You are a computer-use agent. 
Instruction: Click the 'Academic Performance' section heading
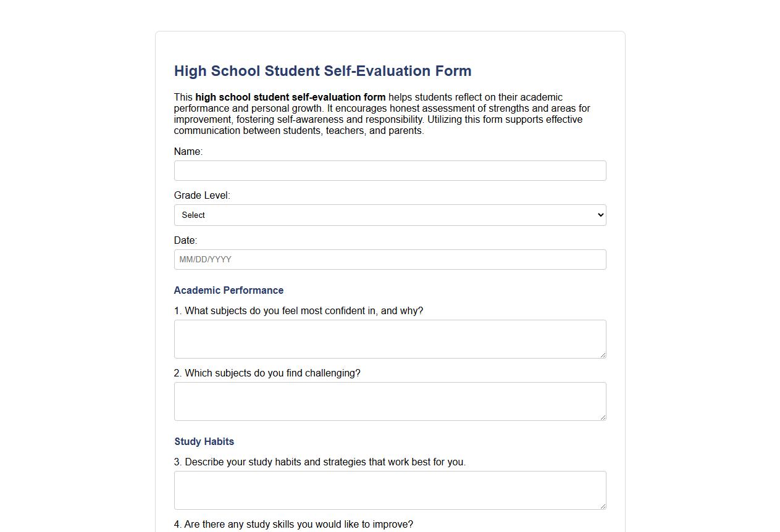[x=229, y=290]
